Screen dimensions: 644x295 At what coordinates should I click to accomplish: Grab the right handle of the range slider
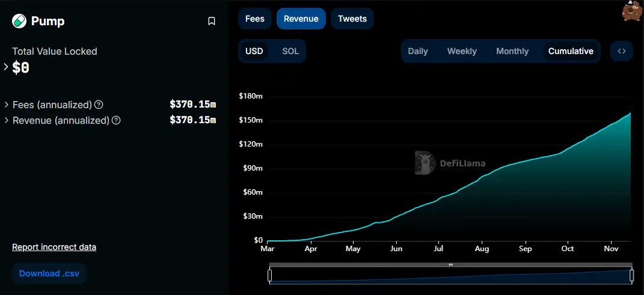[x=632, y=275]
